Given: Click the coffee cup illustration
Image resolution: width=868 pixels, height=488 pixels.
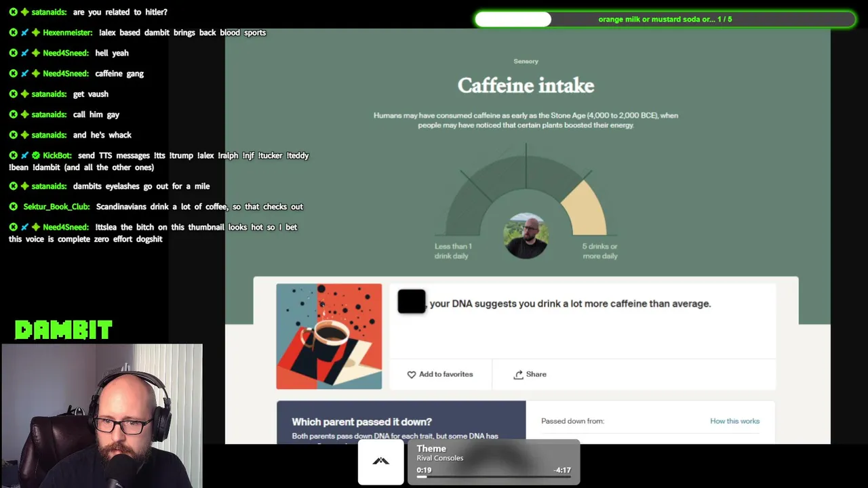Looking at the screenshot, I should click(x=329, y=336).
